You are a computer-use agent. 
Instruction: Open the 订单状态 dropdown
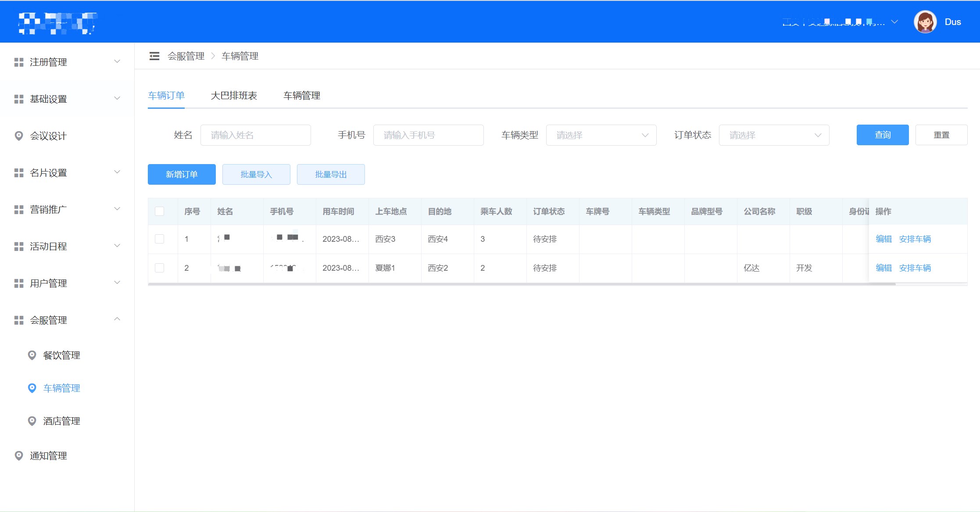774,135
